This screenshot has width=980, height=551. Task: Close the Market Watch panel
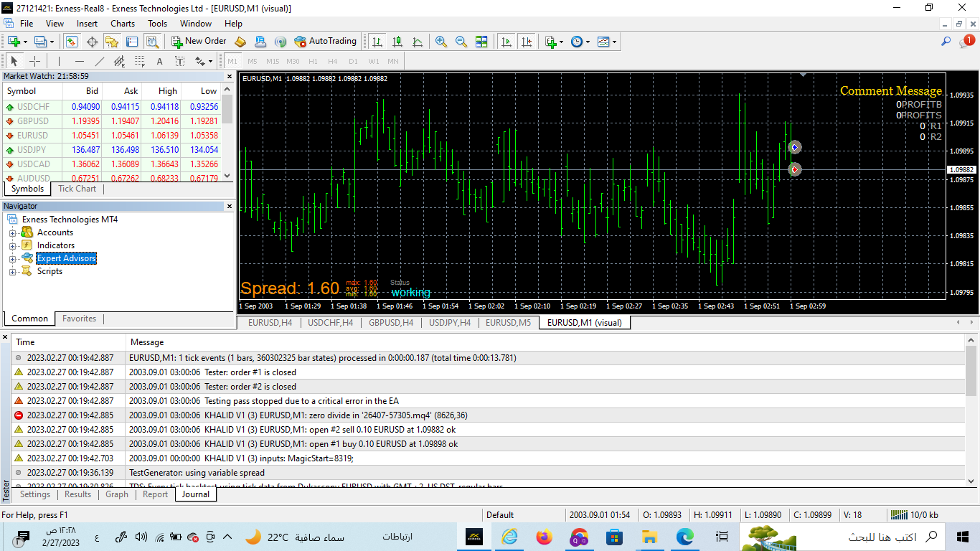click(x=230, y=76)
